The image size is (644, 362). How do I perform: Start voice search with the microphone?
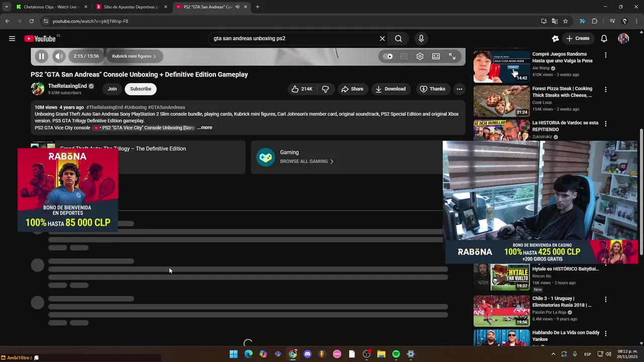(x=421, y=38)
